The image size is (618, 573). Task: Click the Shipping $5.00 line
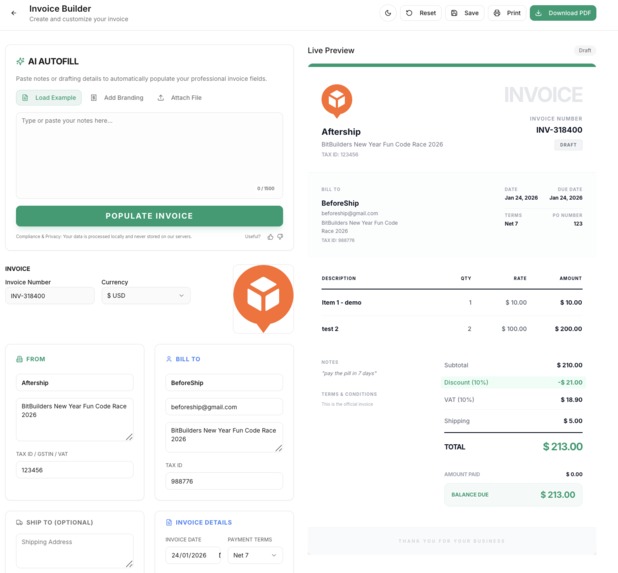click(x=513, y=421)
